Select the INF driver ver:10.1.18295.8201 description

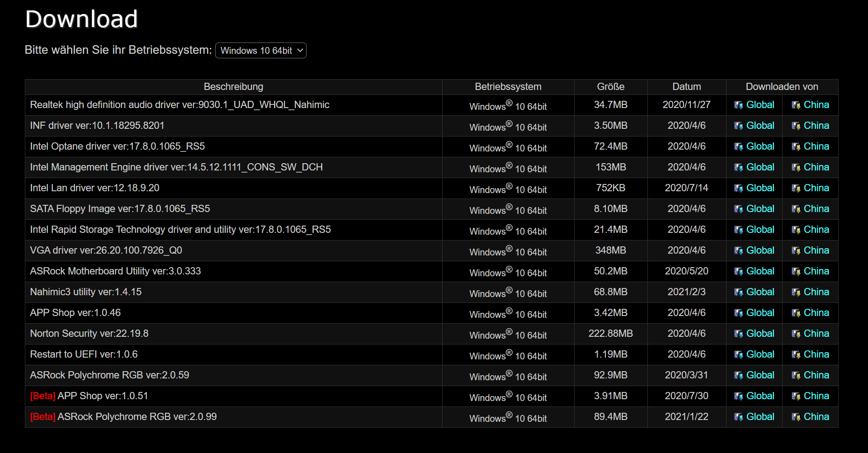point(97,126)
